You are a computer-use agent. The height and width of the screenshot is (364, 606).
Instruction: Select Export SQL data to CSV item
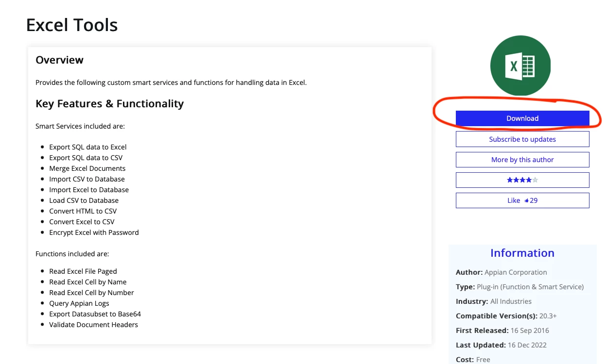86,158
